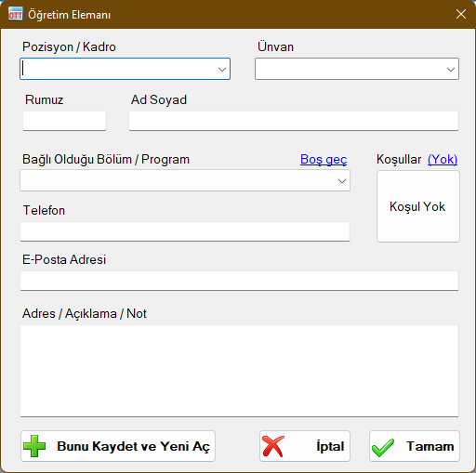Click the green plus save-and-new icon
Screen dimensions: 476x473
pyautogui.click(x=34, y=446)
